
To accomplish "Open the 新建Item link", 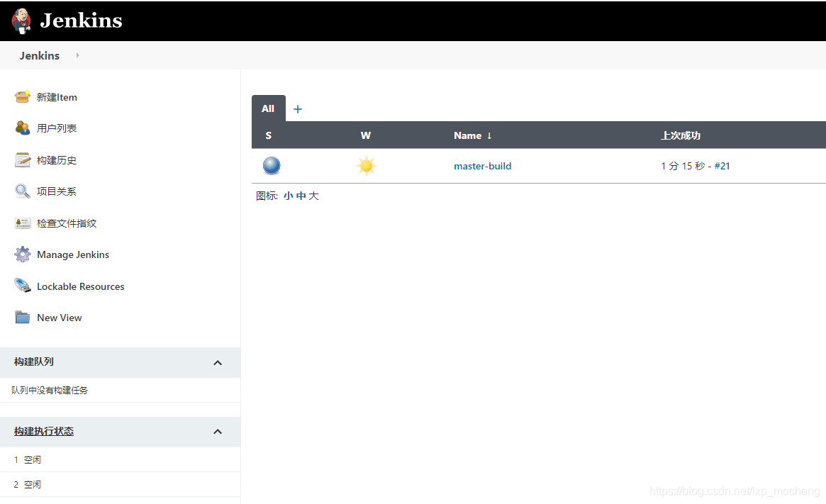I will 57,97.
